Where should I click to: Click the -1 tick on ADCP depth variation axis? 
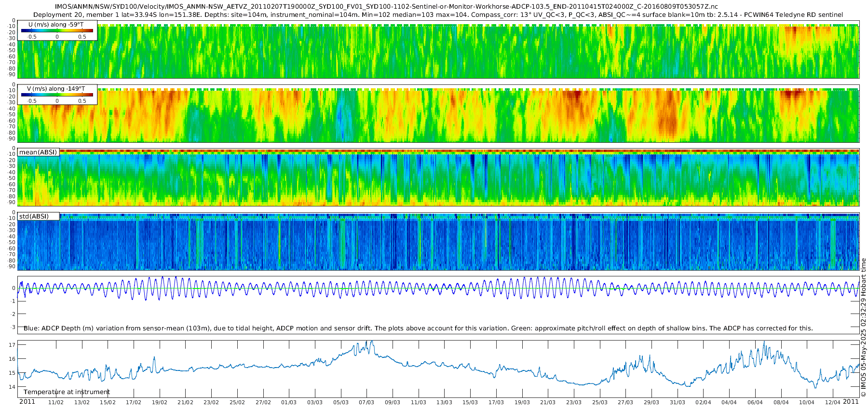(13, 301)
